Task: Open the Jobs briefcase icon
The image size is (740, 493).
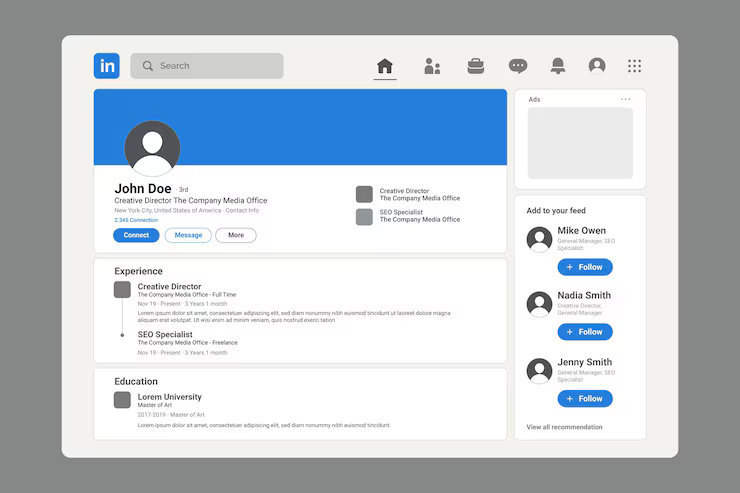Action: (x=475, y=66)
